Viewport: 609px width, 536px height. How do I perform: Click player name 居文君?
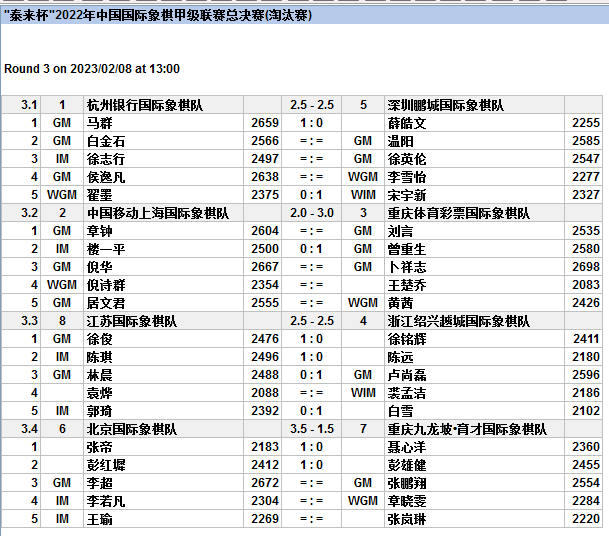click(106, 303)
